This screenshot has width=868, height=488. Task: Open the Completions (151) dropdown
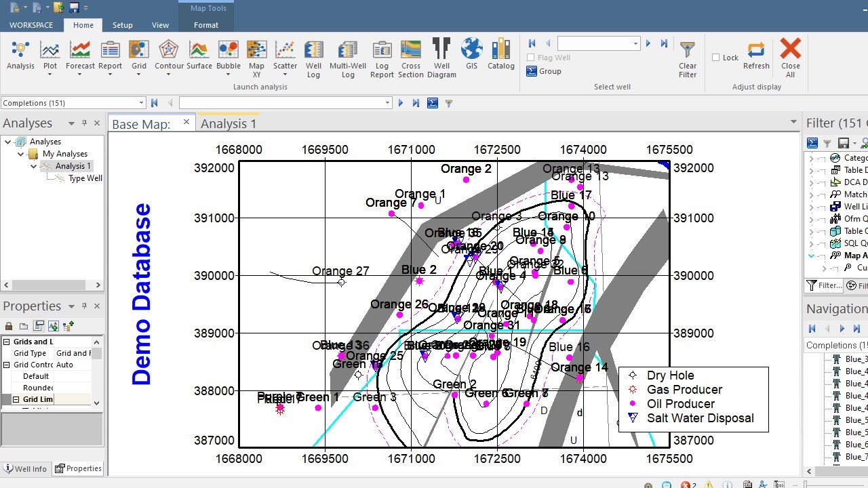coord(141,103)
